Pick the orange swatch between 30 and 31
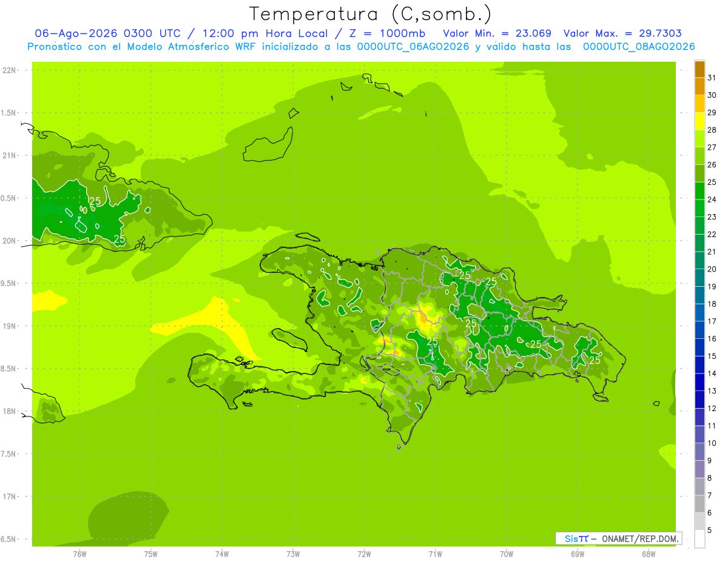The width and height of the screenshot is (728, 562). click(699, 87)
